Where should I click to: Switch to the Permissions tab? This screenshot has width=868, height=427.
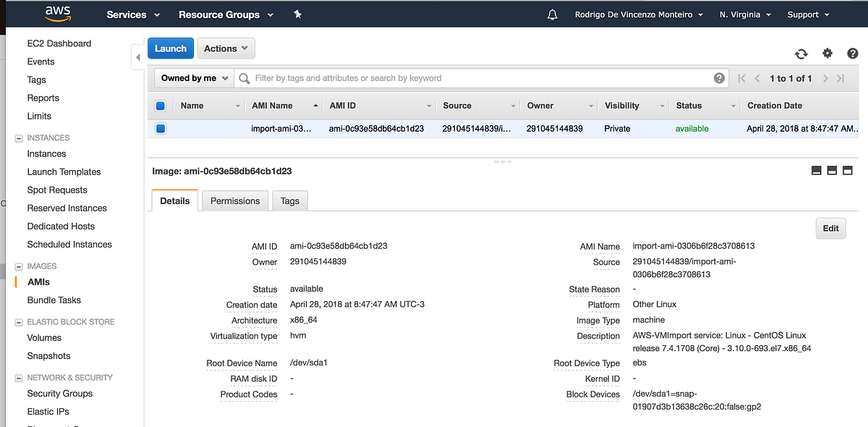[x=234, y=200]
